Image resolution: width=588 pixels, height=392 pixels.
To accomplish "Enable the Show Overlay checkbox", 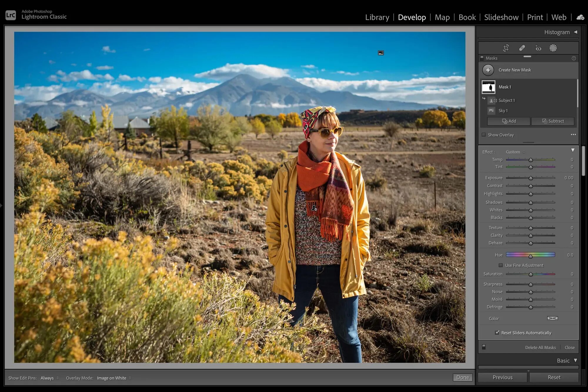I will click(484, 135).
